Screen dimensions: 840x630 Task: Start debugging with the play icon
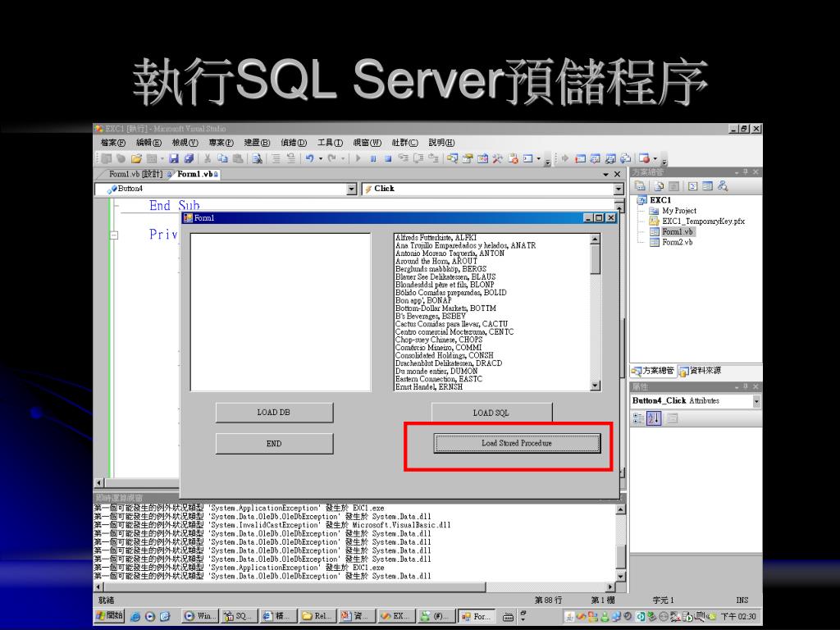(358, 158)
